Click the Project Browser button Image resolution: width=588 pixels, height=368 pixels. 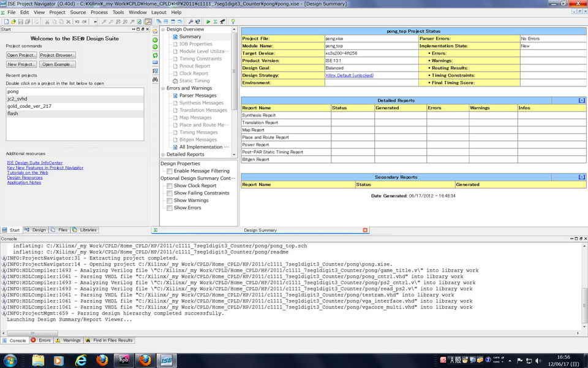click(58, 55)
